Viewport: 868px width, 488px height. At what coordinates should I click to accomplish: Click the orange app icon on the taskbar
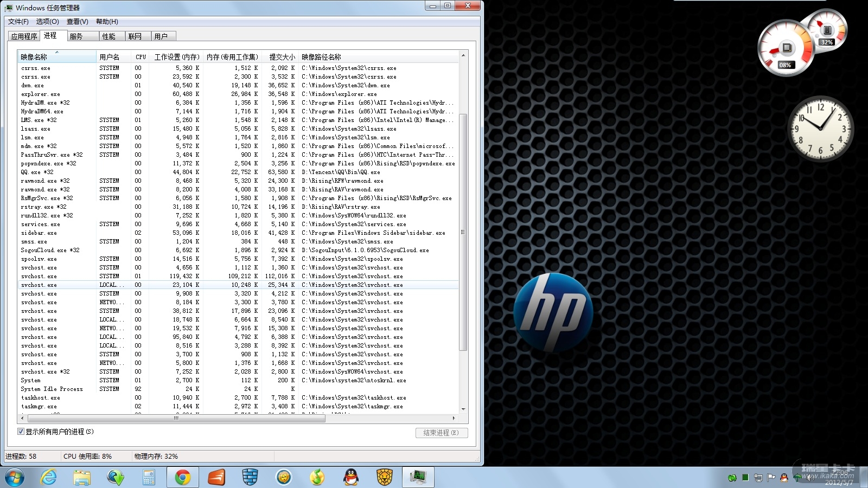216,478
